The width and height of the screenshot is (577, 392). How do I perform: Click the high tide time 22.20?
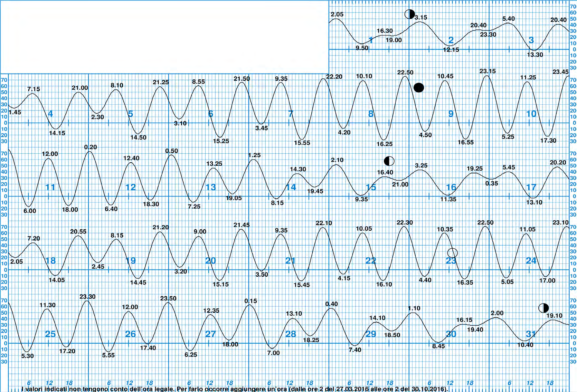click(x=334, y=77)
